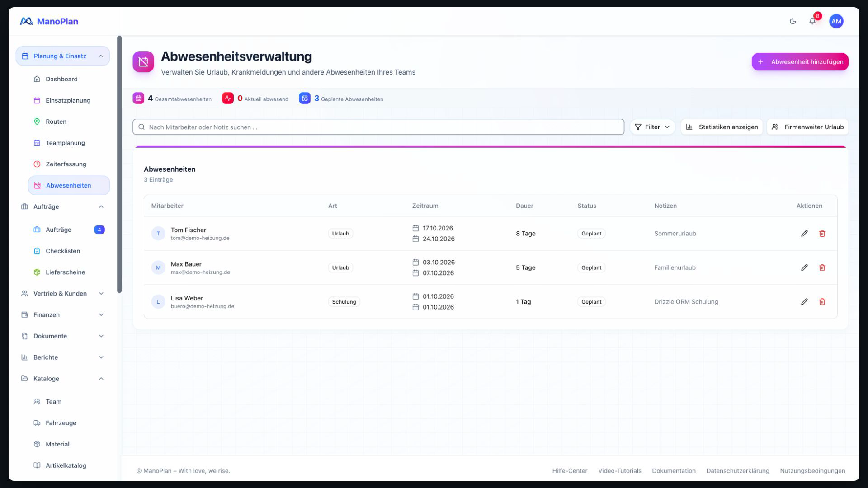Image resolution: width=868 pixels, height=488 pixels.
Task: Click the L avatar for Lisa Weber
Action: [x=158, y=302]
